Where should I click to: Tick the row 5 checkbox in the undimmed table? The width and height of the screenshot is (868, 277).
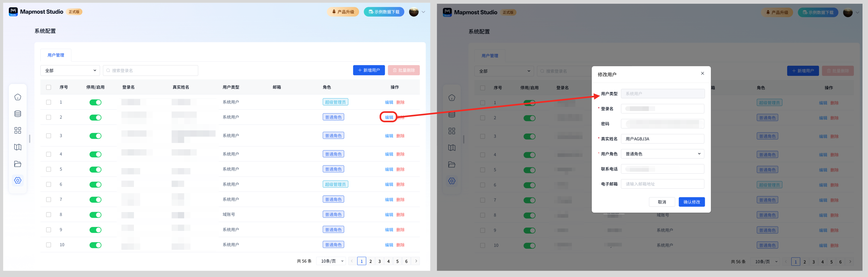pyautogui.click(x=48, y=169)
